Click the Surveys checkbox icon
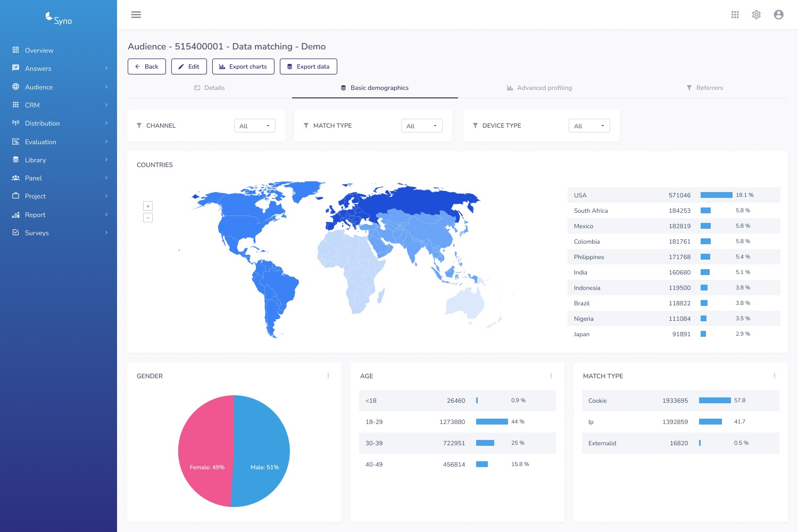Screen dimensions: 798x532 [15, 232]
